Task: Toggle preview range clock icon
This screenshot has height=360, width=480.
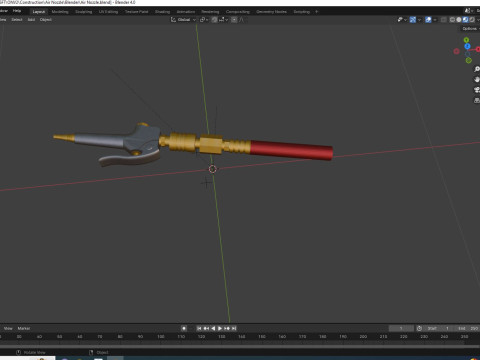Action: [x=419, y=328]
